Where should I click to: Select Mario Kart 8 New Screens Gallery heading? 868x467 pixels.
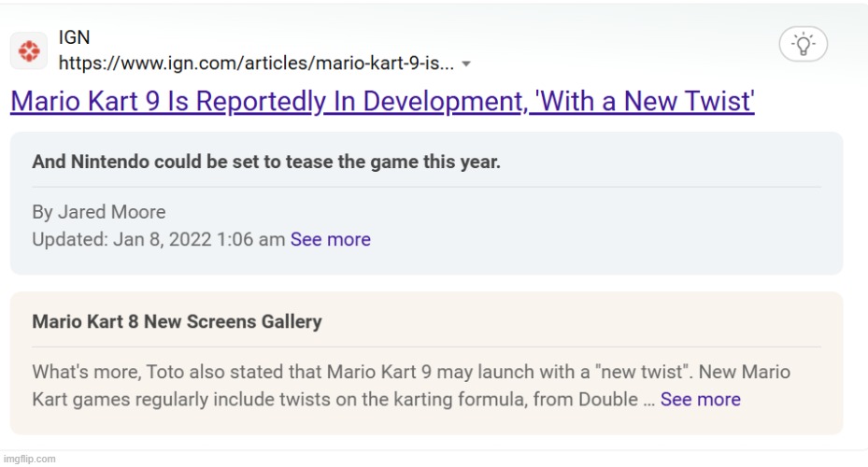coord(177,321)
